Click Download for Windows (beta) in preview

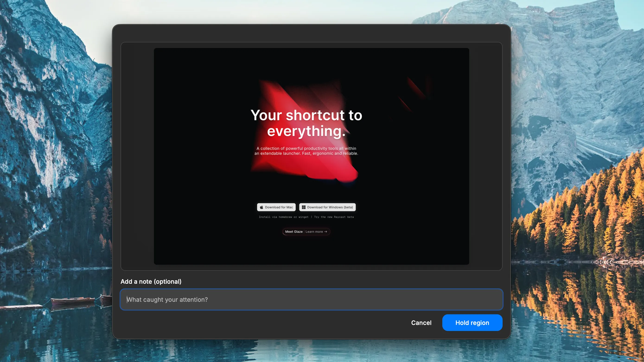(x=327, y=207)
